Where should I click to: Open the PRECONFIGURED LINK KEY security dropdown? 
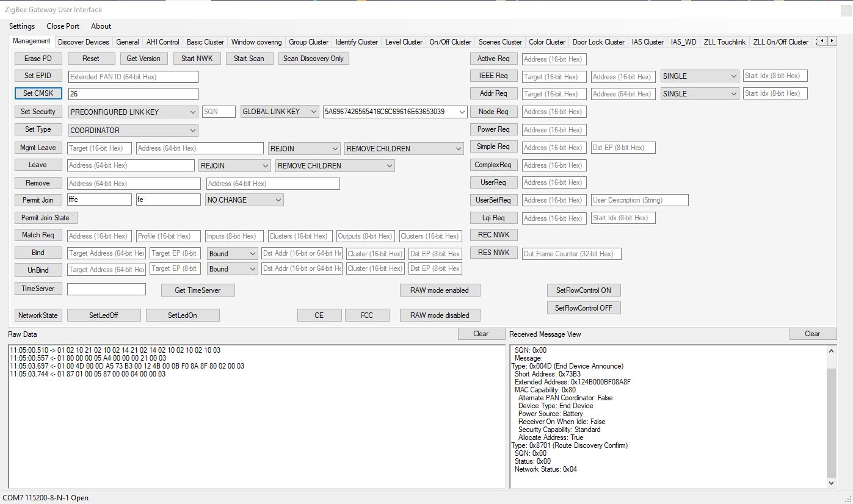[134, 112]
